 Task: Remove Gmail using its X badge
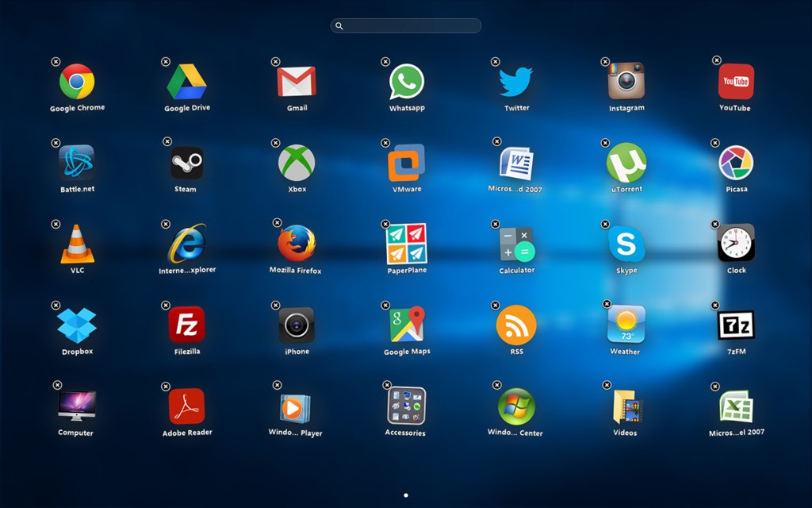tap(275, 61)
